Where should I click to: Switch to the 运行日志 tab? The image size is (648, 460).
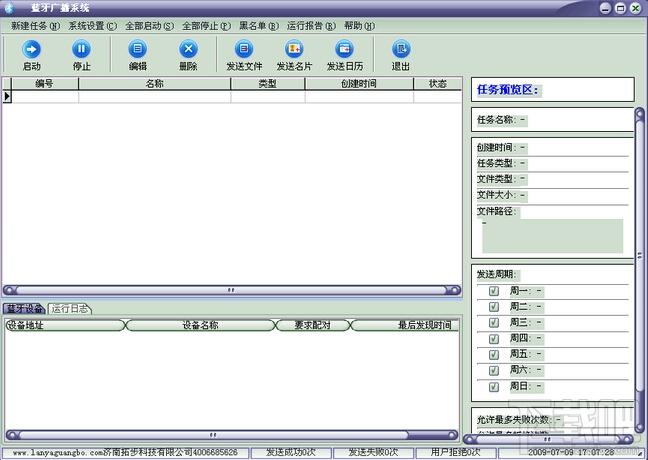pyautogui.click(x=71, y=308)
